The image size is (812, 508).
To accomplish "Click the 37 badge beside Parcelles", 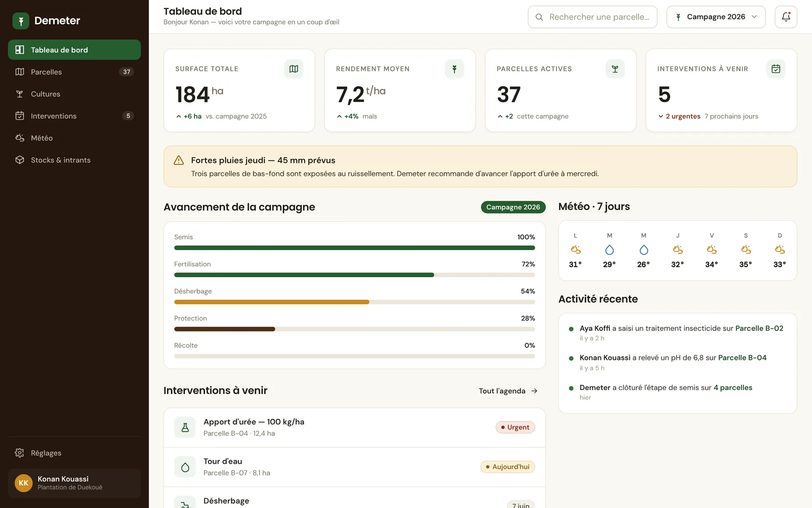I will point(127,72).
